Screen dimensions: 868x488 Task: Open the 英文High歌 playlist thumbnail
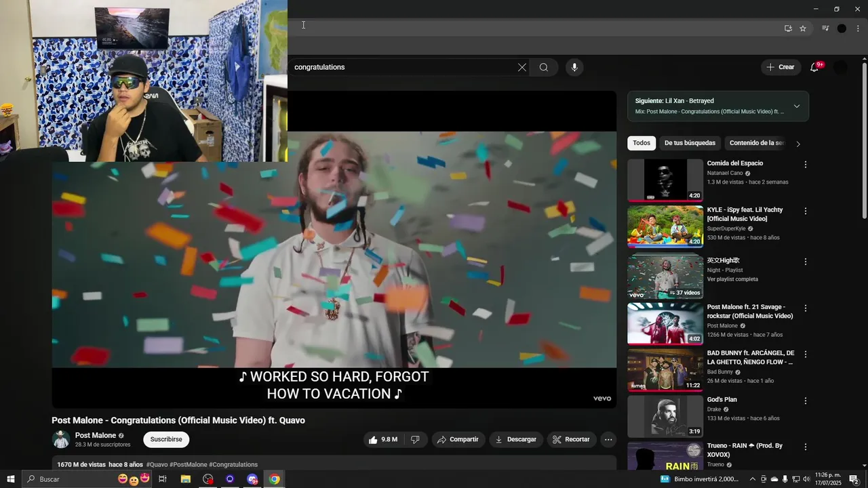(665, 277)
